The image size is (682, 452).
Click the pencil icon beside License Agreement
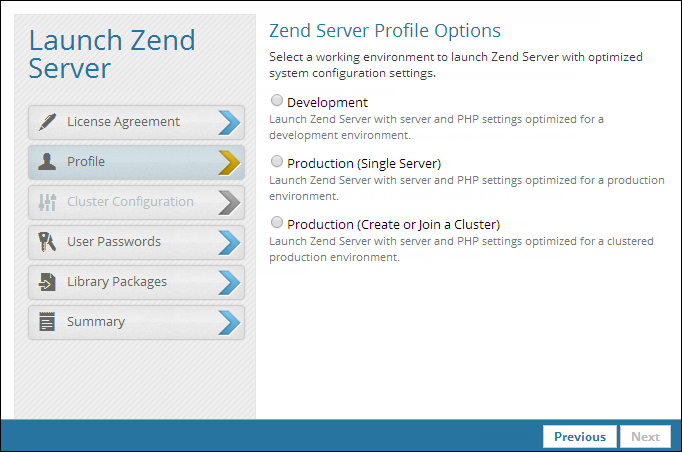(47, 122)
